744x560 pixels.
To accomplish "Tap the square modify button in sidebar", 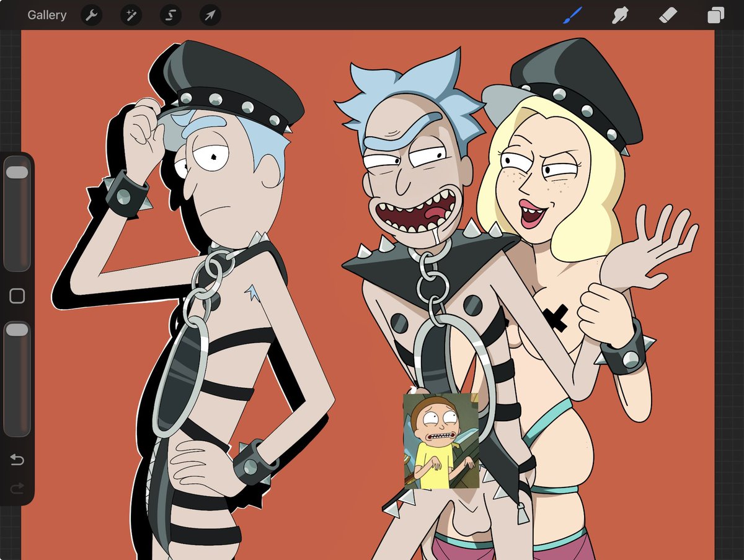I will [x=17, y=296].
